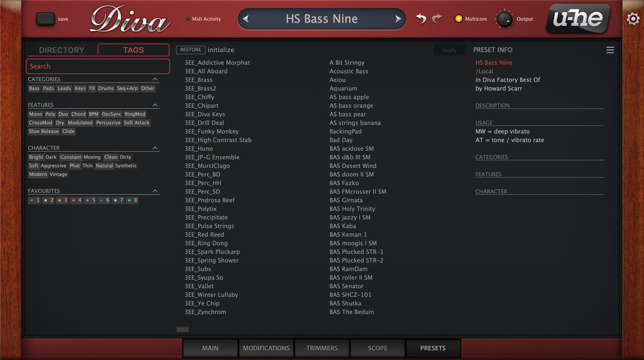This screenshot has height=360, width=644.
Task: Select favourite colour 3
Action: (62, 200)
